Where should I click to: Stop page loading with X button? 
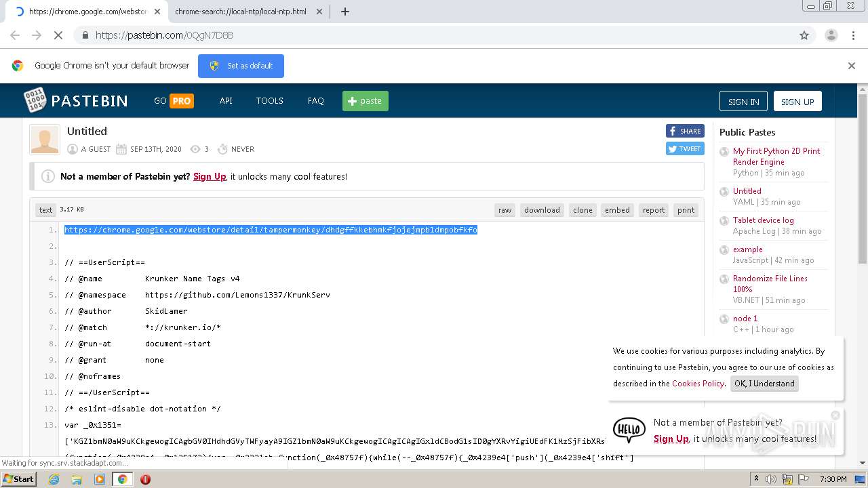[x=58, y=35]
